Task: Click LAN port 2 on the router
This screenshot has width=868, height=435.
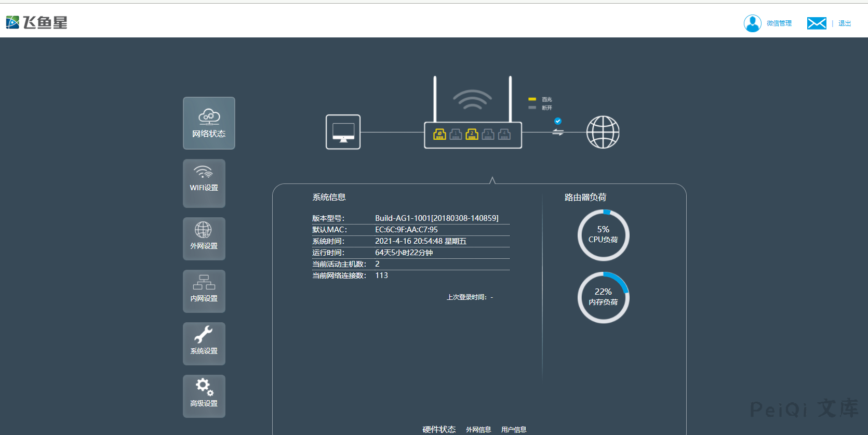Action: click(x=472, y=135)
